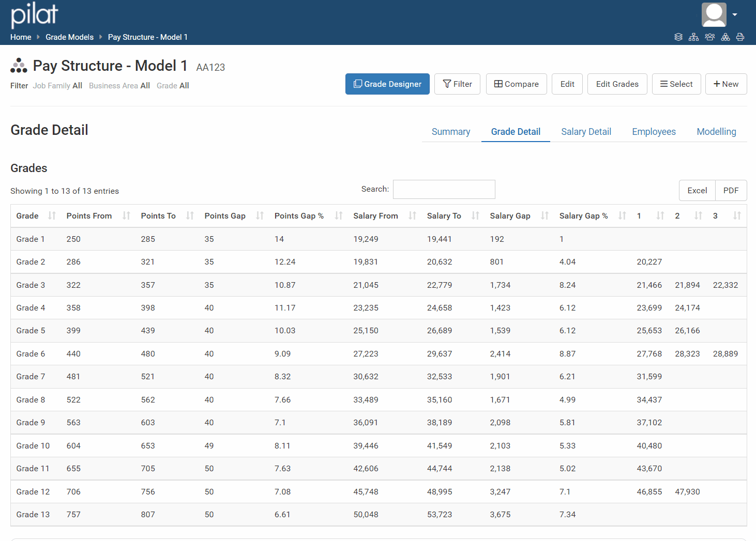Screen dimensions: 756x541
Task: Expand the user account dropdown arrow
Action: 735,15
